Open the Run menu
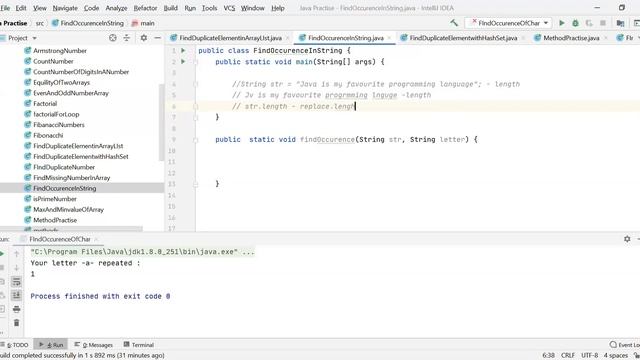 click(x=190, y=8)
